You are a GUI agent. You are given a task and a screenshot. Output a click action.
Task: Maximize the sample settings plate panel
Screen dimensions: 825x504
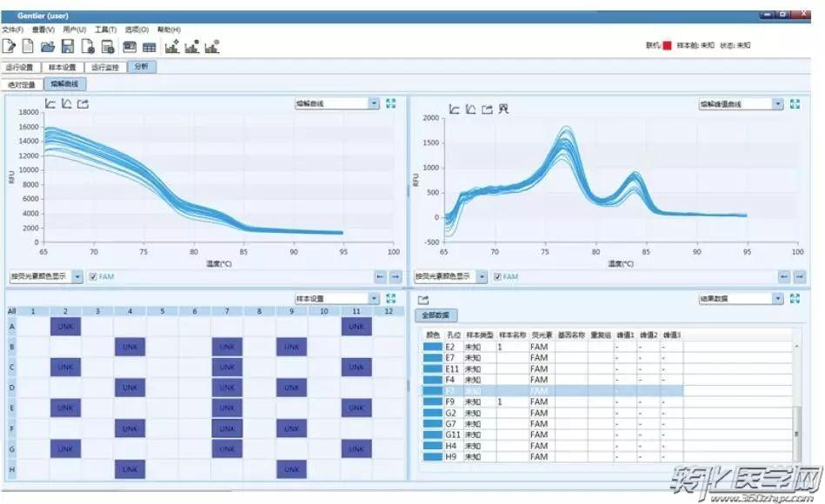coord(391,298)
